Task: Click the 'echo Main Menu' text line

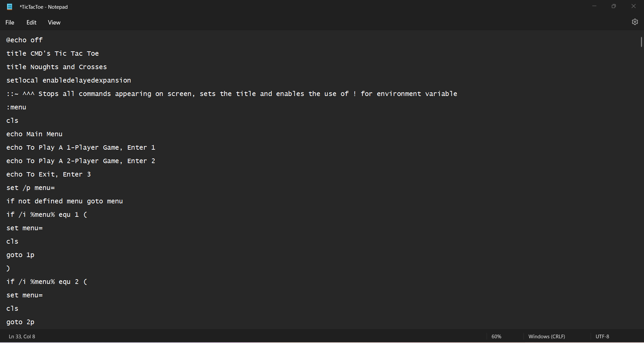Action: pyautogui.click(x=34, y=134)
